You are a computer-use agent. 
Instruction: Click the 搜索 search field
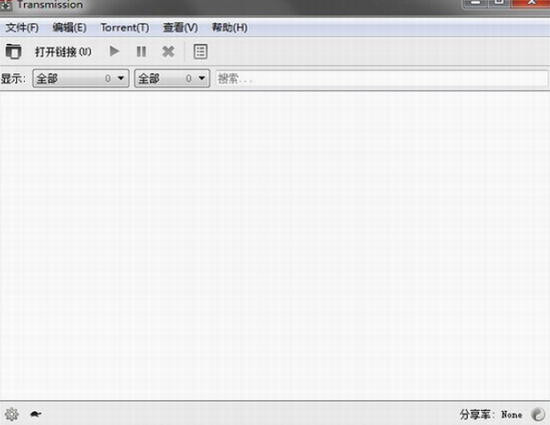[x=381, y=78]
